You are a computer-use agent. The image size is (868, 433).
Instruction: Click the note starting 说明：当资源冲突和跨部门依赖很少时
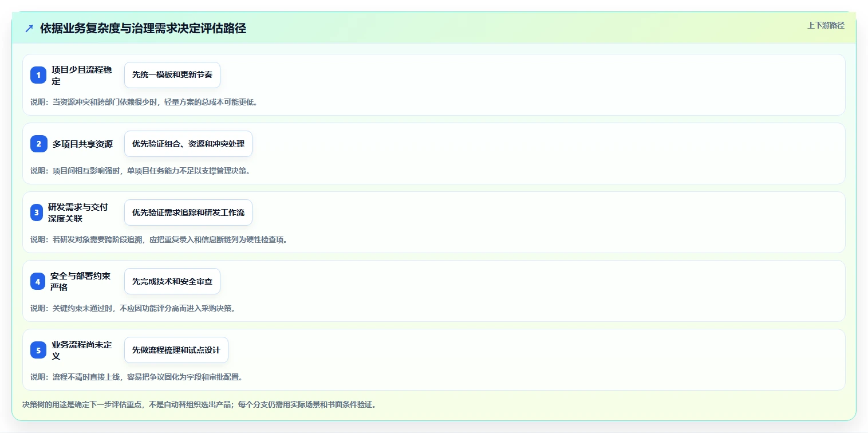144,102
